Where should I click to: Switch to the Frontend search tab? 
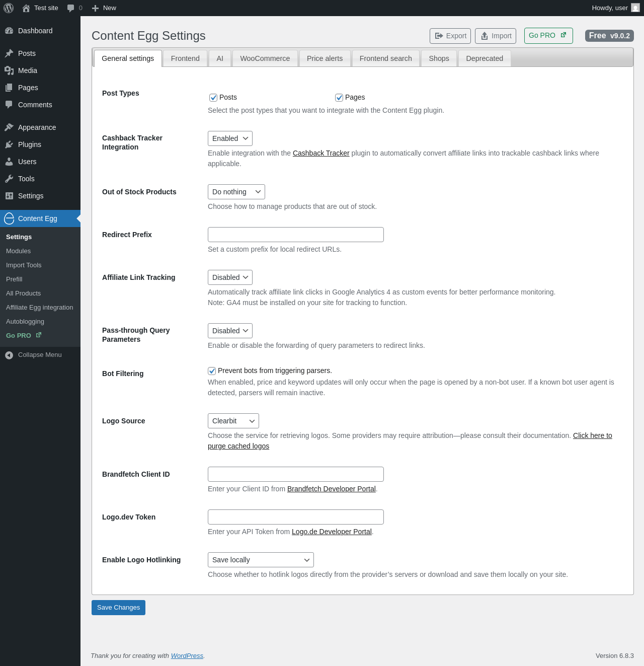(x=386, y=58)
